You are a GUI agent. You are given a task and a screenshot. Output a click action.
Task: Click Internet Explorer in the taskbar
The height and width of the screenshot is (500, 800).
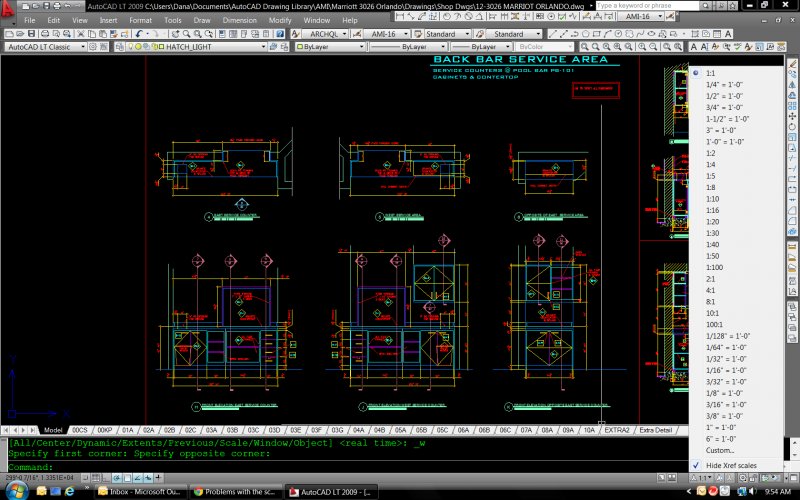[x=69, y=492]
